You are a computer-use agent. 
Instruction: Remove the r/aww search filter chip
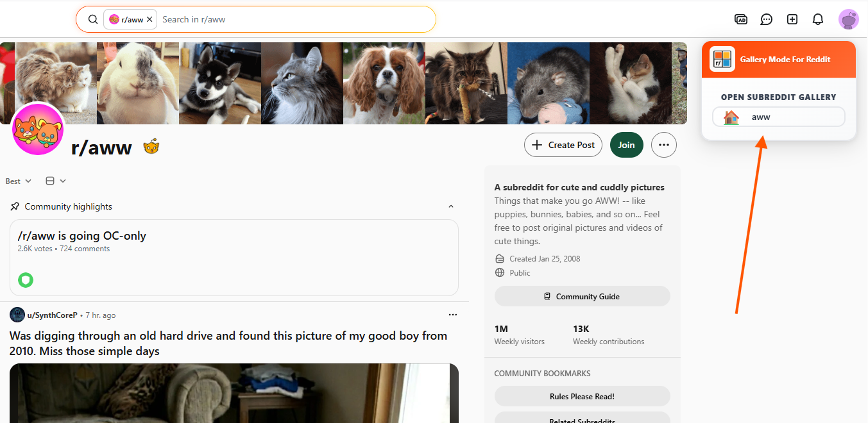tap(149, 19)
